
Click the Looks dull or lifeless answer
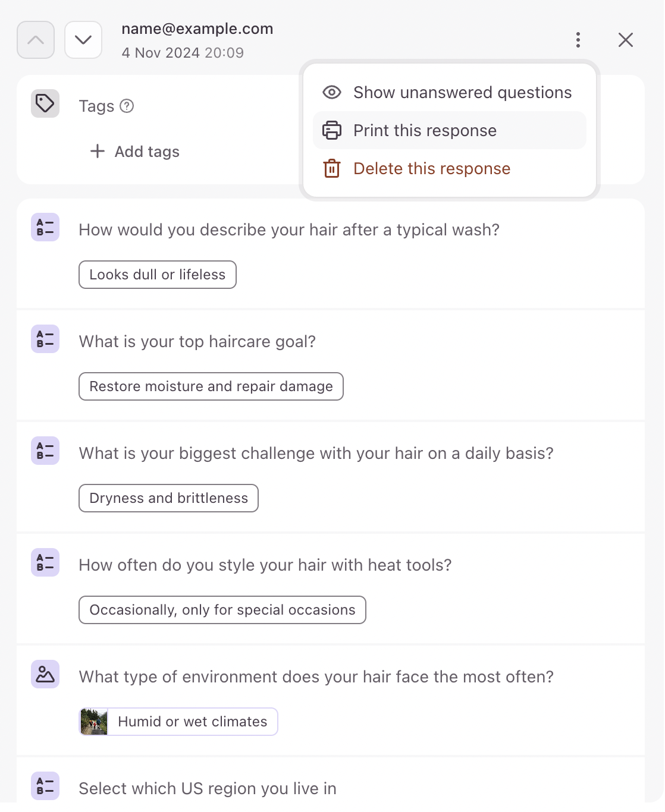click(x=158, y=275)
